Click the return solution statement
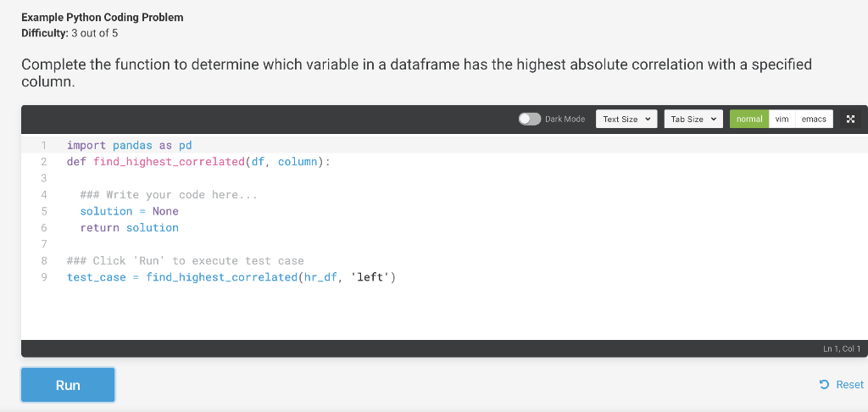This screenshot has width=868, height=412. point(129,227)
